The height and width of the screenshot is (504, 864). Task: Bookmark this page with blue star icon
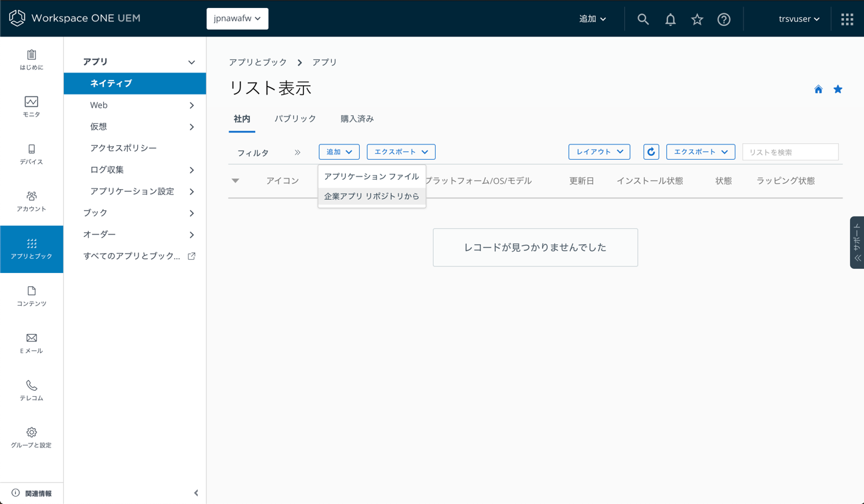pyautogui.click(x=838, y=89)
